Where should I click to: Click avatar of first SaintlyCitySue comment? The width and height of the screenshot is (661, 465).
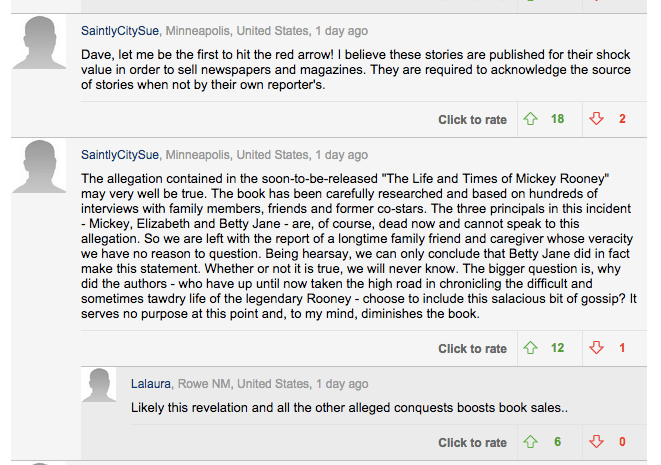click(45, 47)
